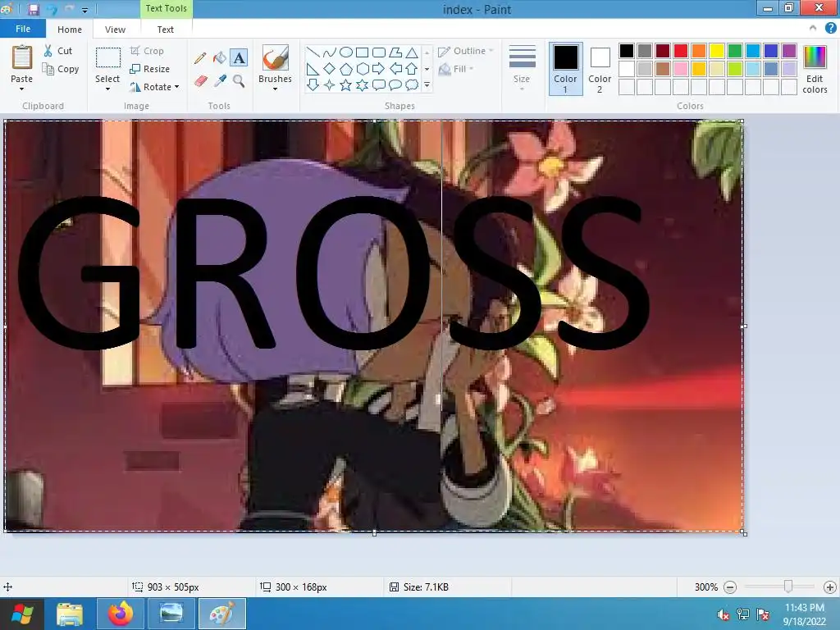840x630 pixels.
Task: Open Edit colors dialog
Action: click(x=815, y=70)
